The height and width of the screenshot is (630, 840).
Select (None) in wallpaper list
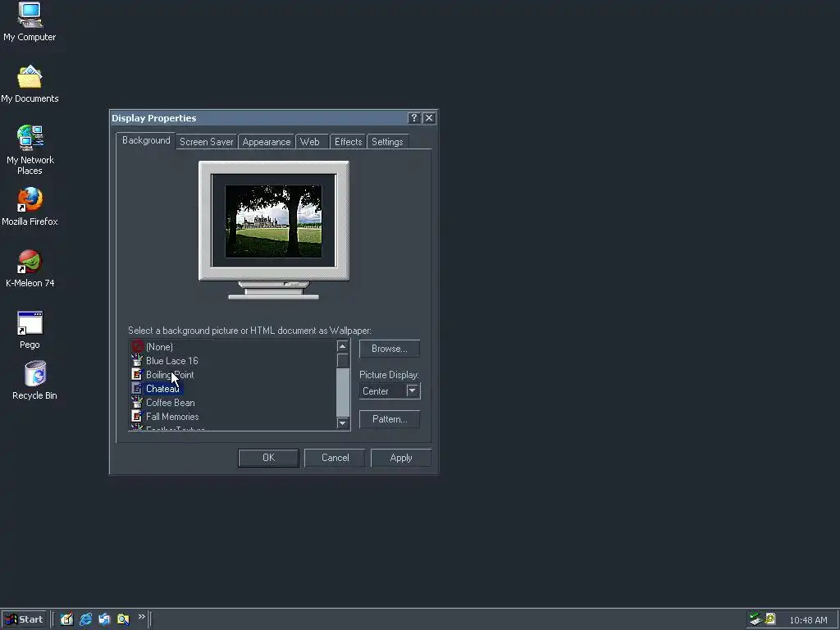tap(159, 347)
